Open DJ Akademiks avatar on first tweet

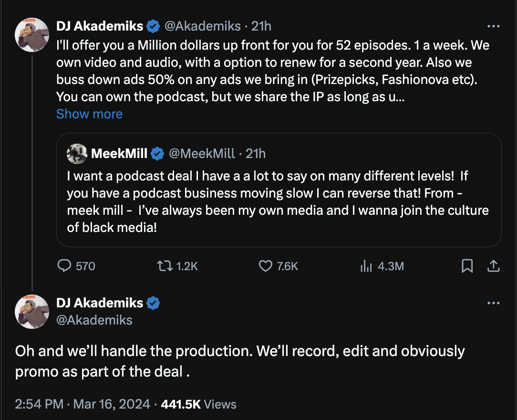point(32,35)
